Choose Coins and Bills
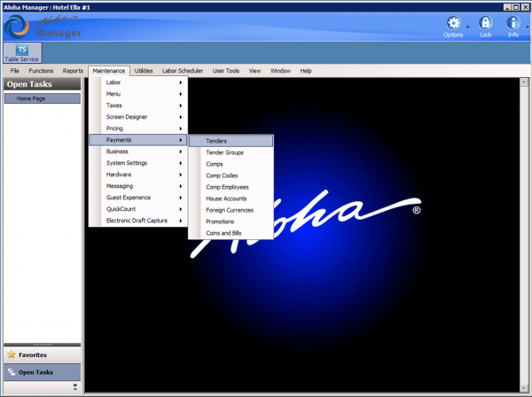The width and height of the screenshot is (532, 397). 231,233
